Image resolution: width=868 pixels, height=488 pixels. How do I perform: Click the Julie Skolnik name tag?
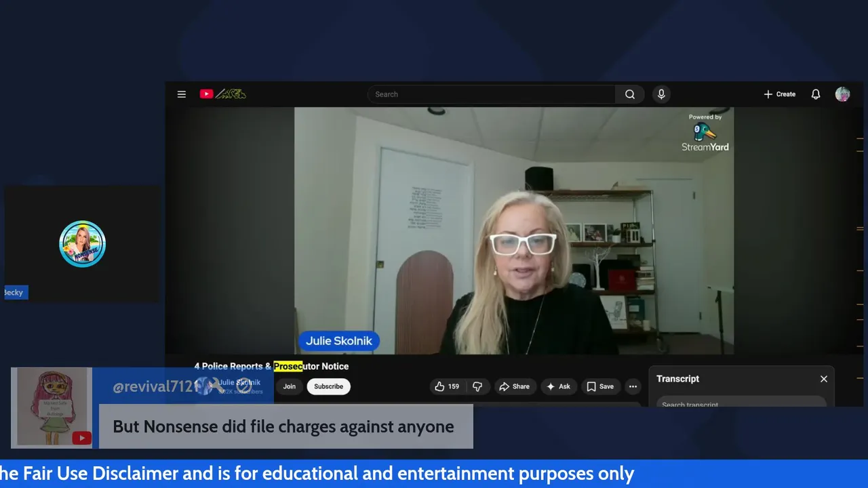click(x=338, y=341)
